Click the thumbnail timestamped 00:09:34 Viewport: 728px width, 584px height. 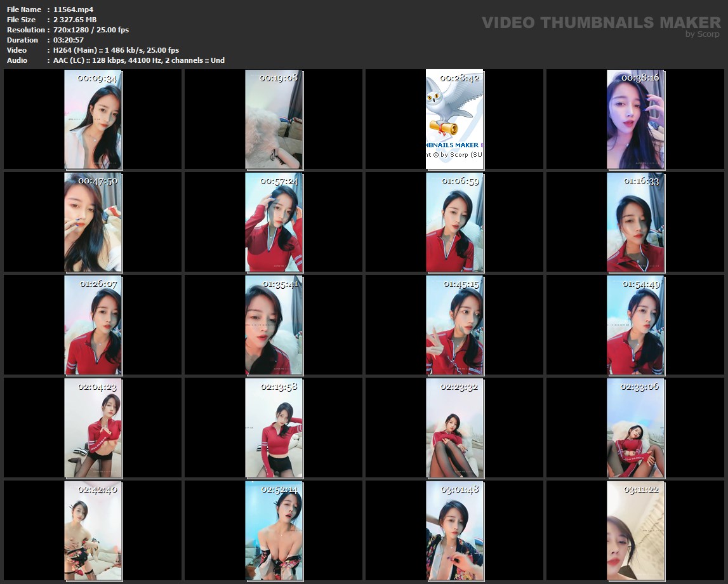pos(93,119)
